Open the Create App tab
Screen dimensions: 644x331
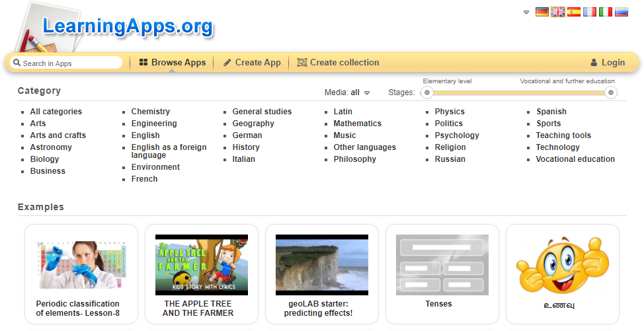click(252, 62)
